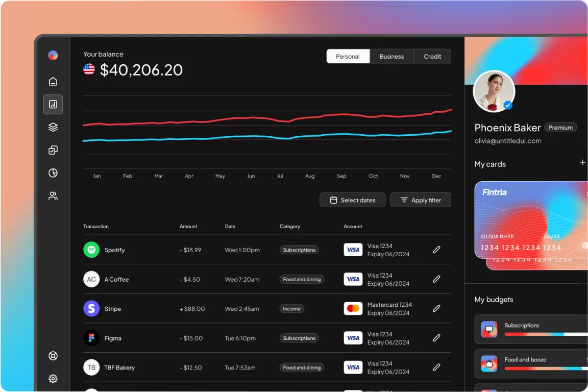
Task: Sort by Account column header
Action: click(x=353, y=227)
